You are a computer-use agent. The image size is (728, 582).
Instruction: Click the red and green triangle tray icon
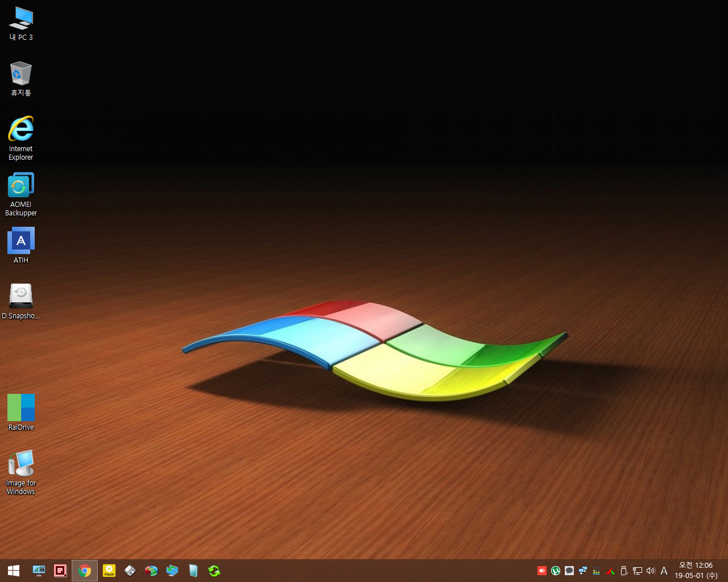coord(610,571)
